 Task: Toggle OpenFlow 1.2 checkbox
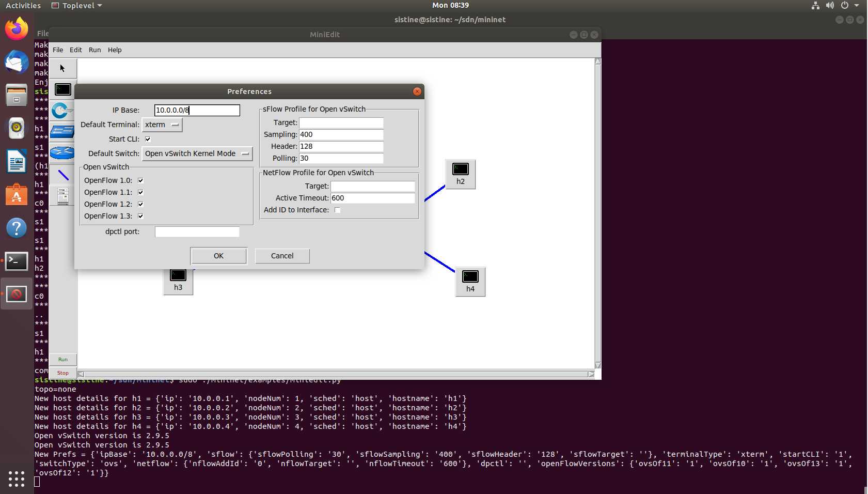click(x=140, y=204)
